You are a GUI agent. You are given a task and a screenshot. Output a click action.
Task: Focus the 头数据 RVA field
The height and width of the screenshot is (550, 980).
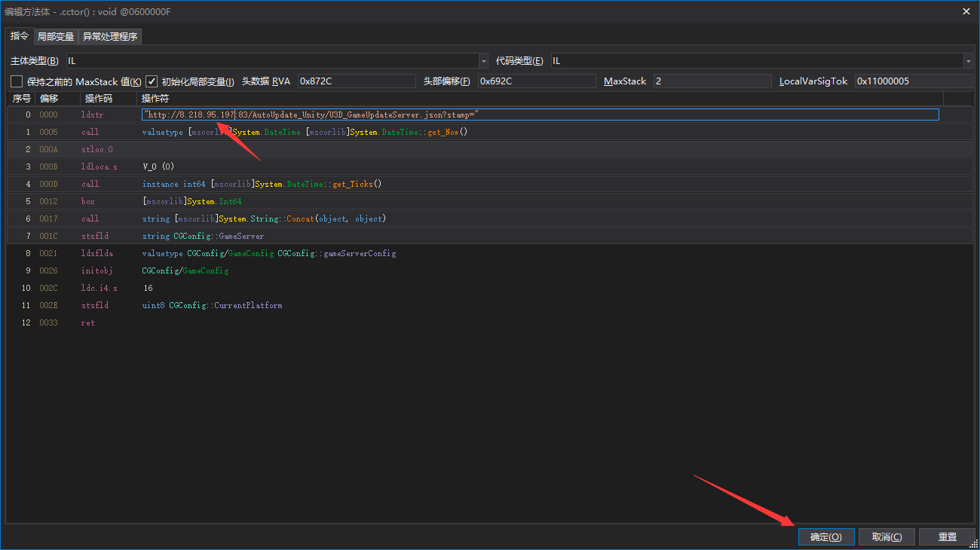(x=356, y=81)
